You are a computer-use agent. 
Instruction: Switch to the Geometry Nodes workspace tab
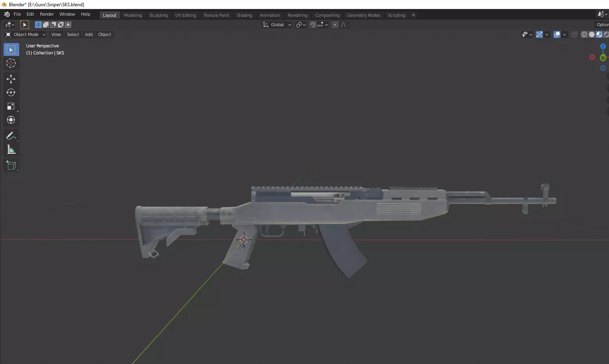point(364,15)
